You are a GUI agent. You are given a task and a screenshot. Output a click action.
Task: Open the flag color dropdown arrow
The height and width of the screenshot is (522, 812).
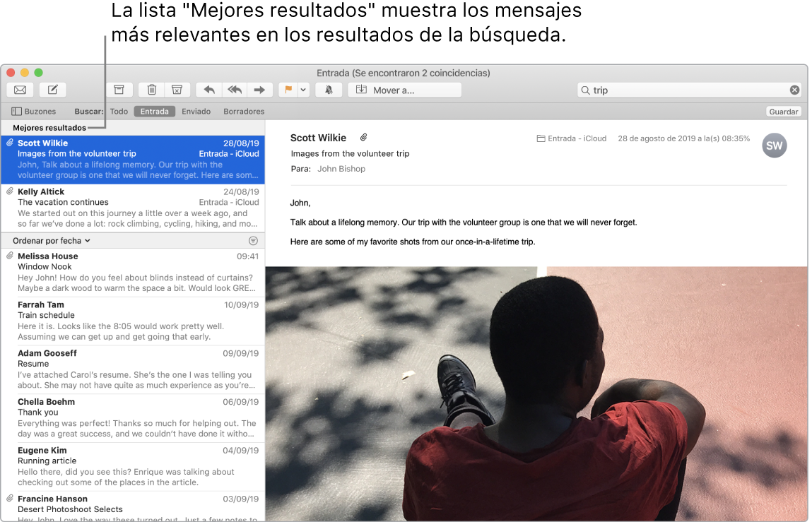[x=302, y=90]
